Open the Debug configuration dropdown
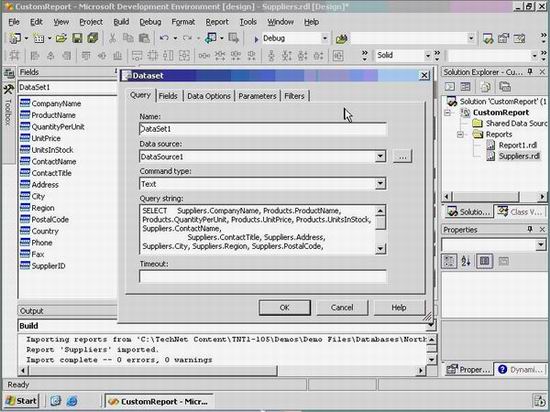This screenshot has width=550, height=412. [325, 38]
